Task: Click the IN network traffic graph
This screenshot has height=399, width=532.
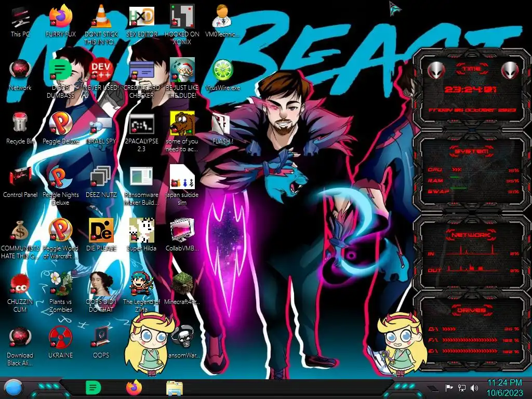Action: (473, 251)
